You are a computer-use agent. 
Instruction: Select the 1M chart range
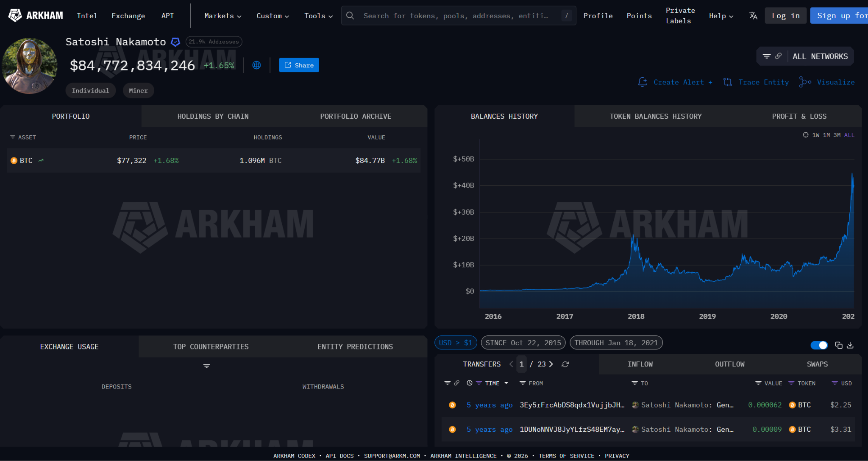(826, 135)
